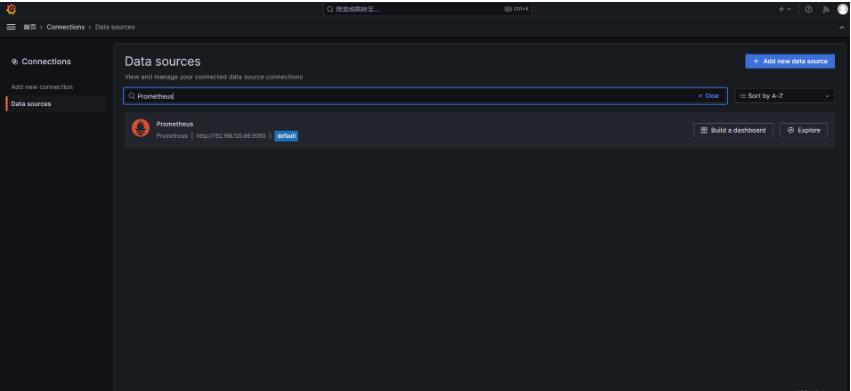Click the data source filter input
This screenshot has width=851, height=391.
tap(425, 96)
